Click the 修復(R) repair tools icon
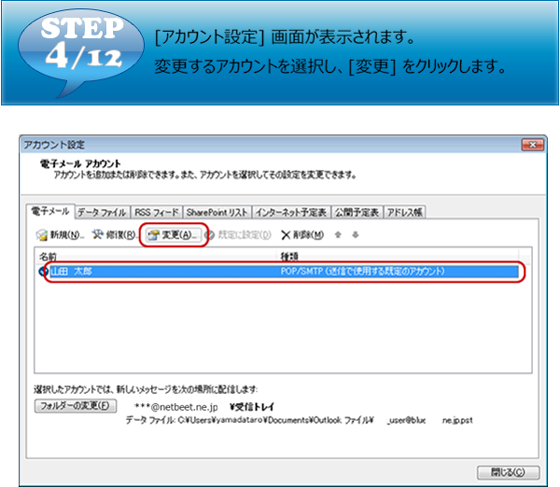 [x=98, y=234]
